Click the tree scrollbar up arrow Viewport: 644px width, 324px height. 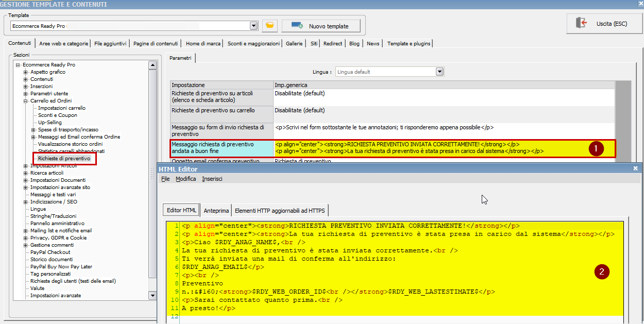coord(152,65)
